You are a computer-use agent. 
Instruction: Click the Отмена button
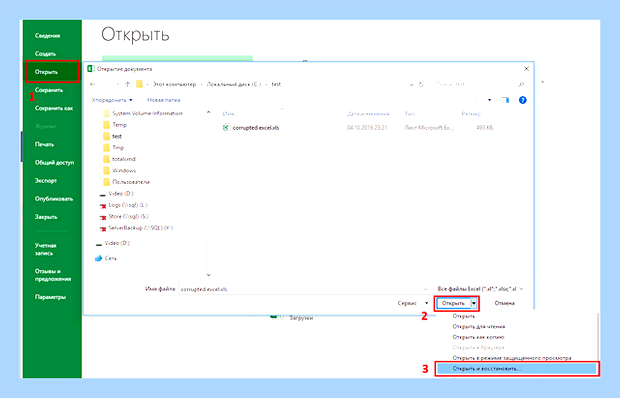click(504, 303)
